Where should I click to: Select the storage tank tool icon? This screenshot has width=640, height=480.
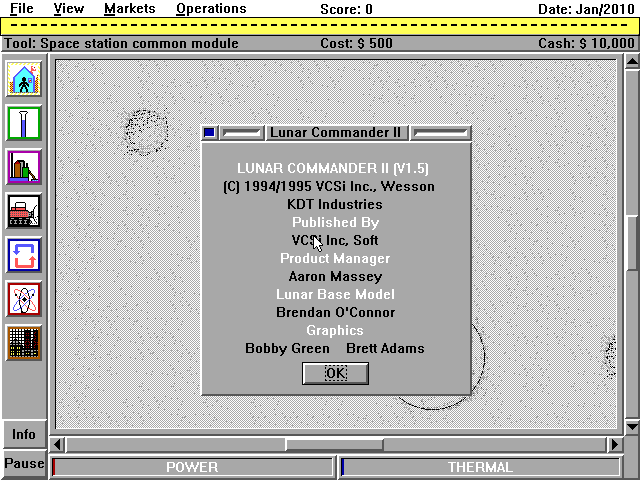tap(24, 123)
